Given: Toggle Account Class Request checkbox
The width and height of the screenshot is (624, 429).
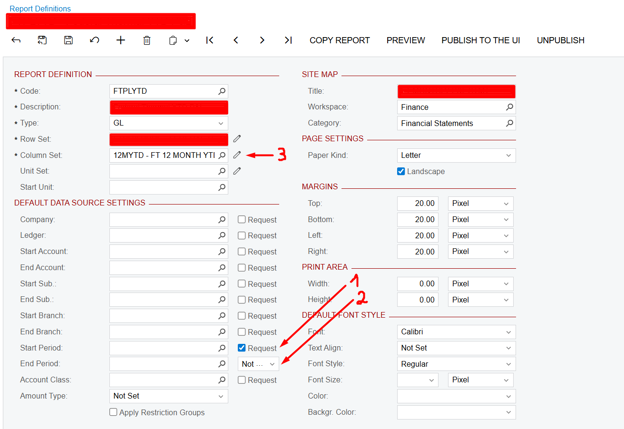Looking at the screenshot, I should pos(242,380).
